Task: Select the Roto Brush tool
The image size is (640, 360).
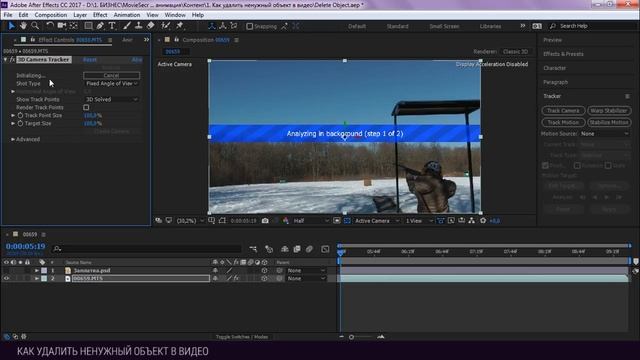Action: [165, 26]
